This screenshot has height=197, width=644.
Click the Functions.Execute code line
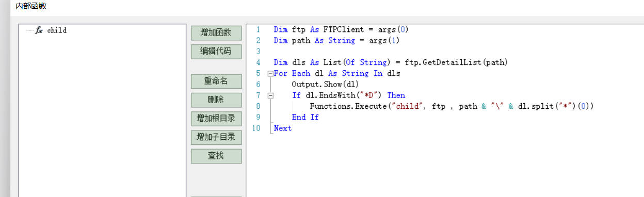point(452,106)
